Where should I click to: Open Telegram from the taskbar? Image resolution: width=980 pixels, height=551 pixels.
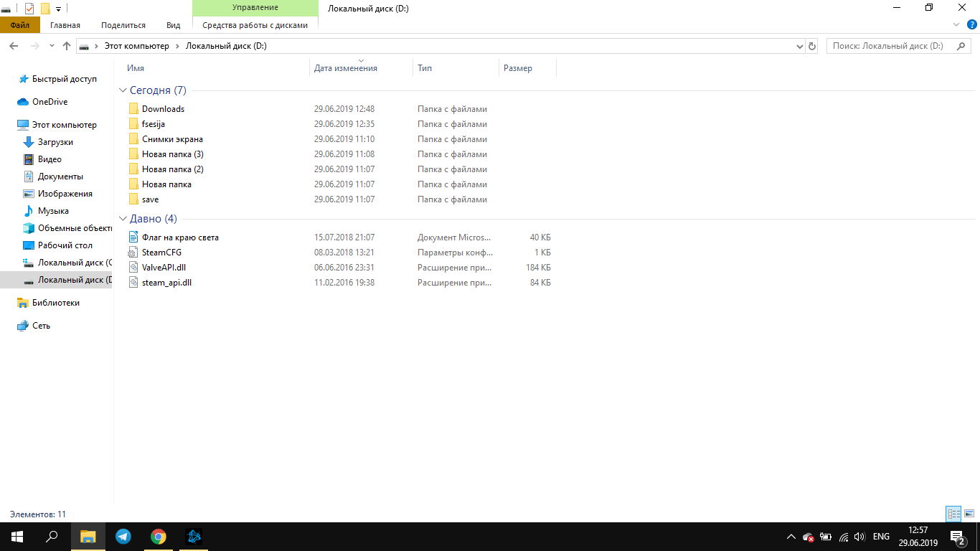pyautogui.click(x=123, y=536)
